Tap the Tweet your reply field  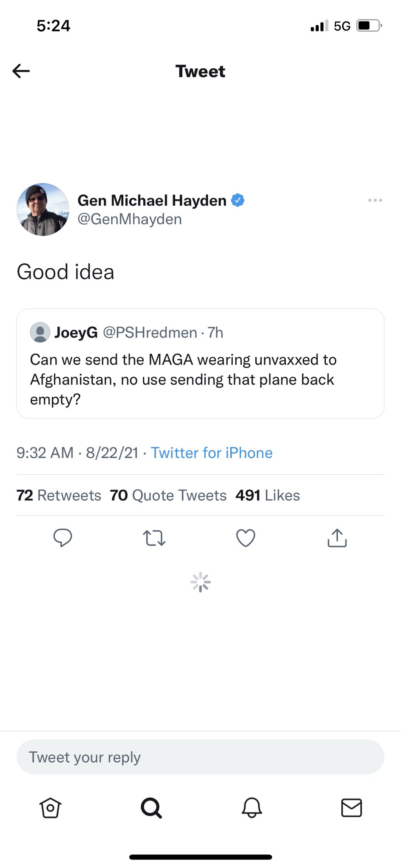pos(200,757)
